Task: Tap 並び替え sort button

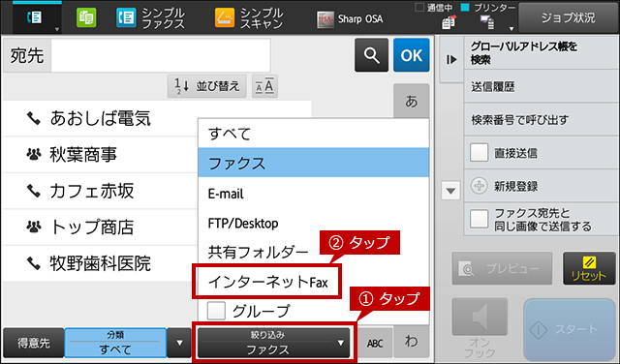Action: point(207,86)
